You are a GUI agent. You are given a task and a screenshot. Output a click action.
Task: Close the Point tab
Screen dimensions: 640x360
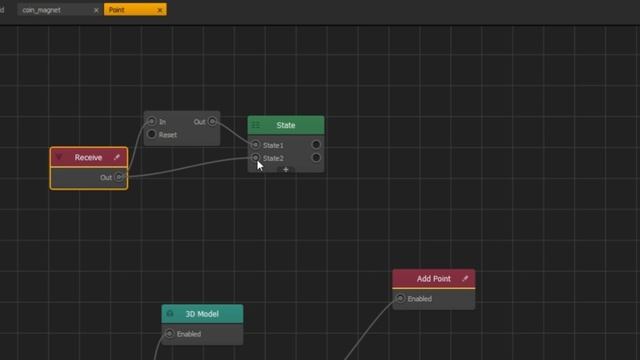(x=160, y=10)
